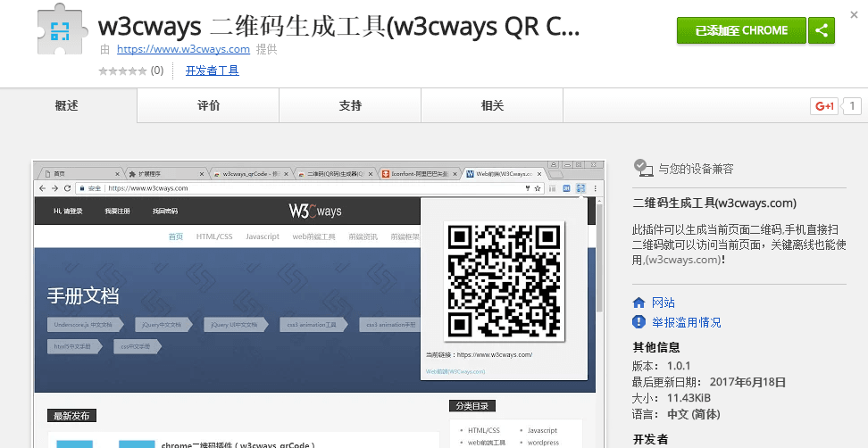Click the report abuse warning icon
The height and width of the screenshot is (448, 868).
[x=638, y=322]
